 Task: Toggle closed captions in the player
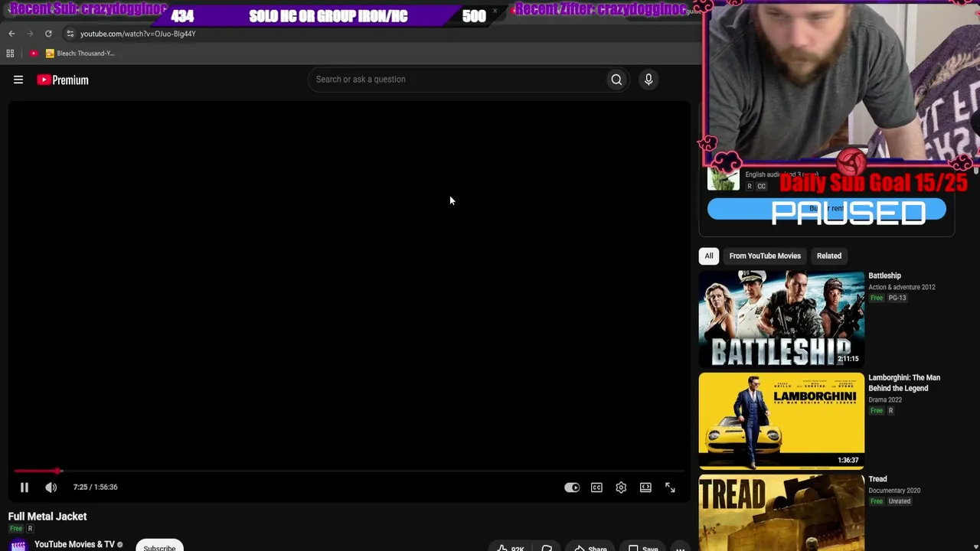(x=596, y=487)
